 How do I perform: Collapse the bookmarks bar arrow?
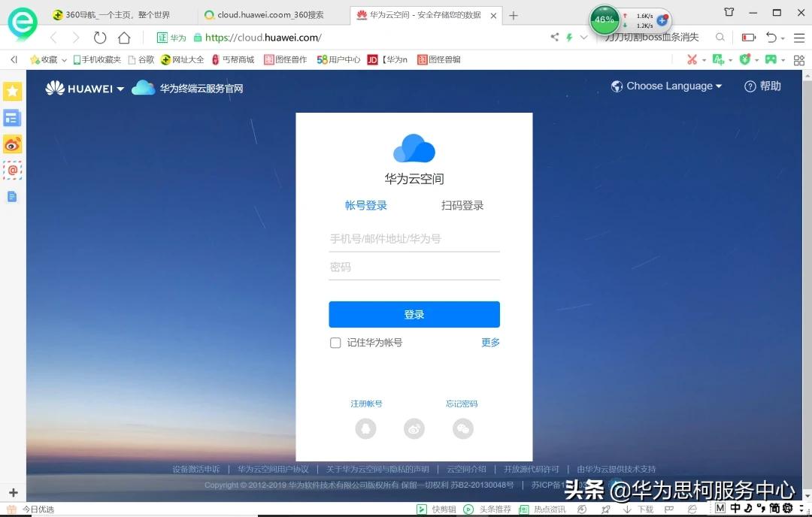click(14, 59)
